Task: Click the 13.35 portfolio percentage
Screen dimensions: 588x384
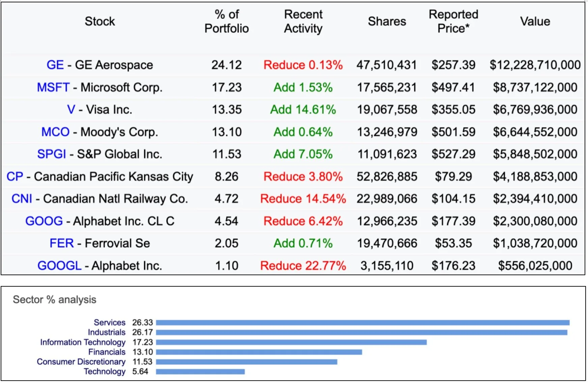Action: click(227, 109)
